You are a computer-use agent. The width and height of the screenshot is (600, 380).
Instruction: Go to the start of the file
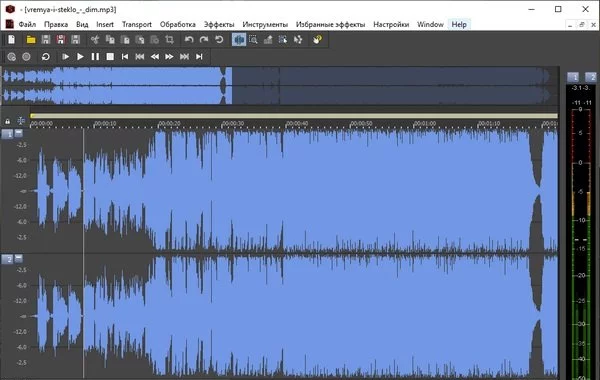coord(125,57)
